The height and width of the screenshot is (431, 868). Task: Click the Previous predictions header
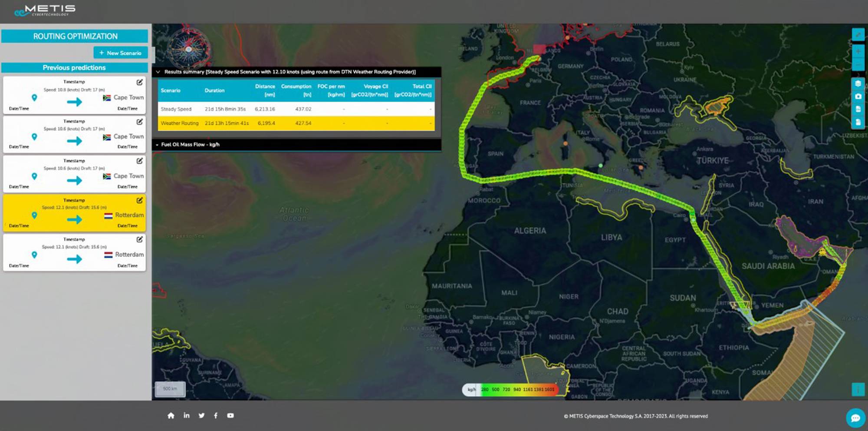75,68
